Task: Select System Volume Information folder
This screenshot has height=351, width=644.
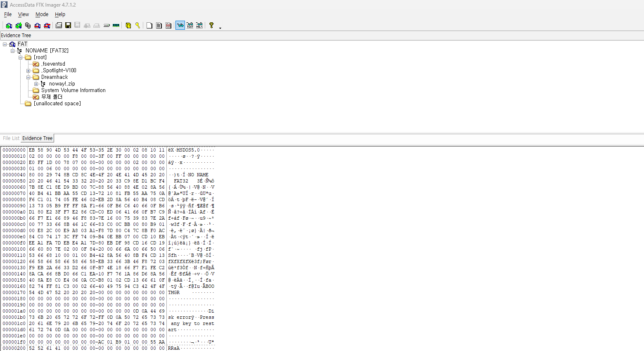Action: 73,90
